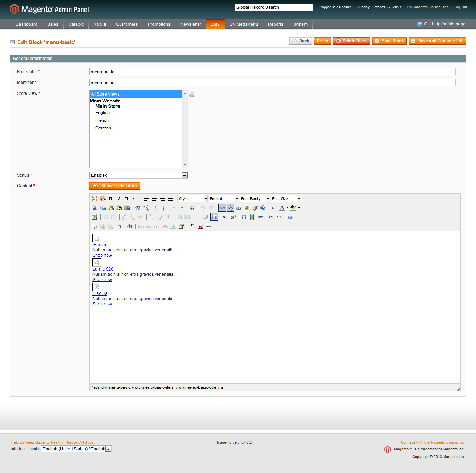Open the Dashboard menu
The image size is (476, 473).
click(x=26, y=24)
